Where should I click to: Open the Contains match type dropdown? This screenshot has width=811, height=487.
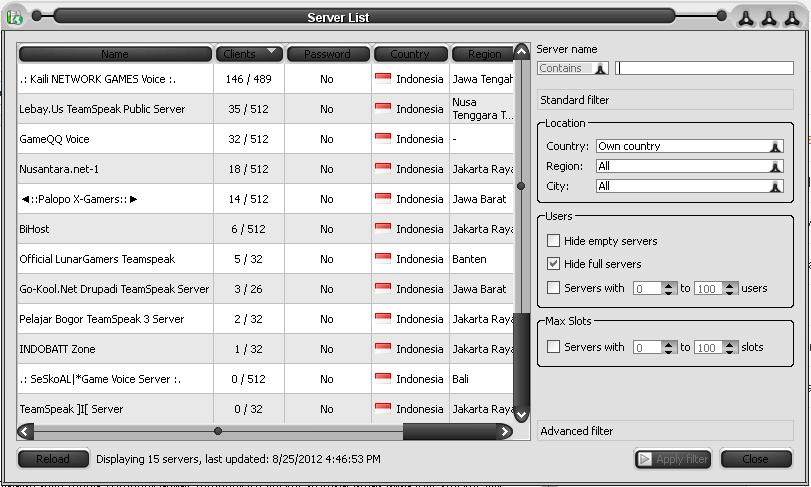tap(573, 68)
